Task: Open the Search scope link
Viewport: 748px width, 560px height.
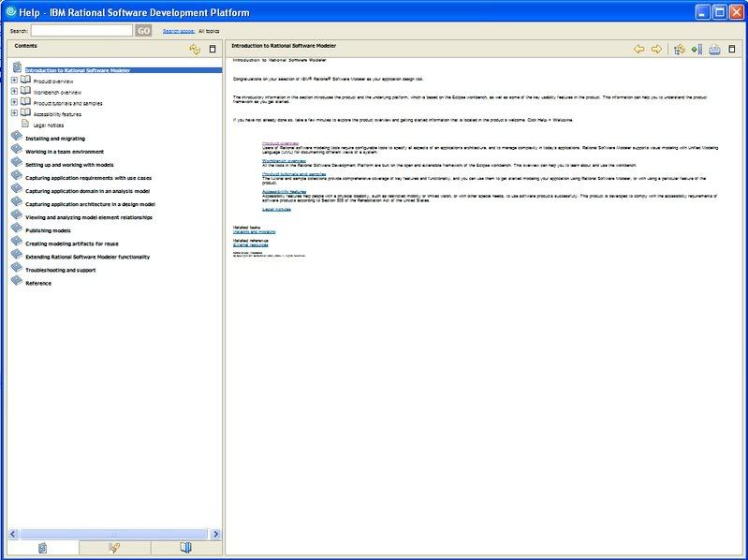Action: pyautogui.click(x=179, y=31)
